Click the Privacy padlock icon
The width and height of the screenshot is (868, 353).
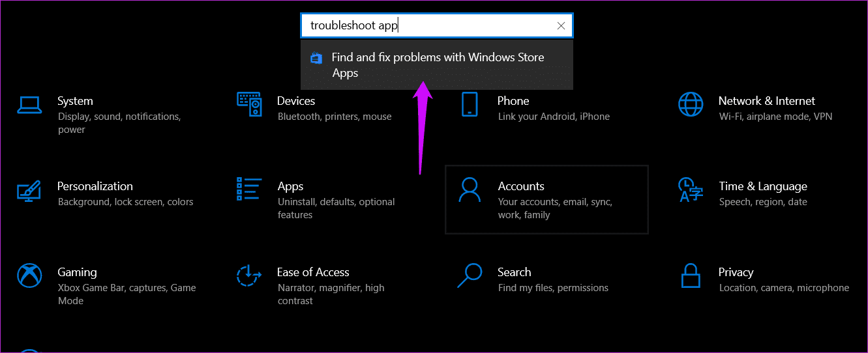[x=691, y=275]
